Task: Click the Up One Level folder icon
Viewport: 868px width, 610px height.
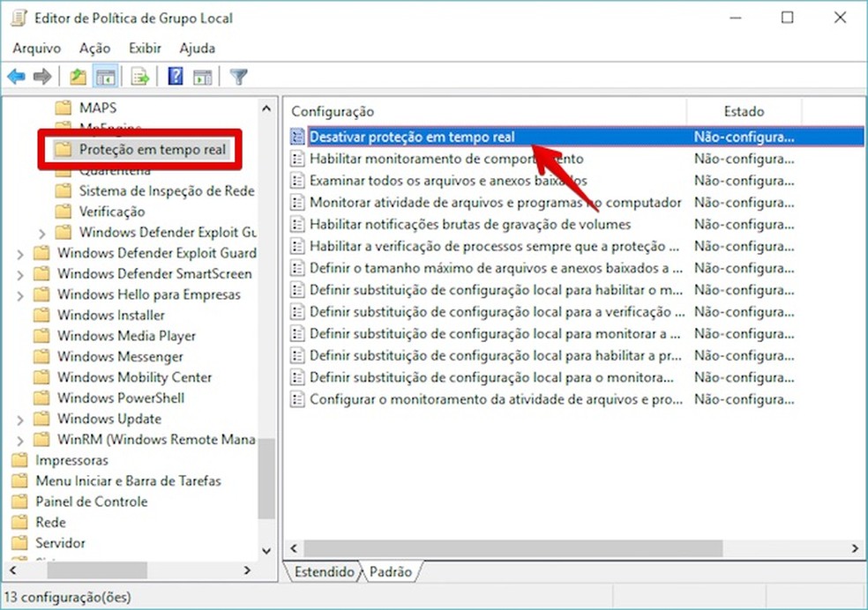Action: point(79,77)
